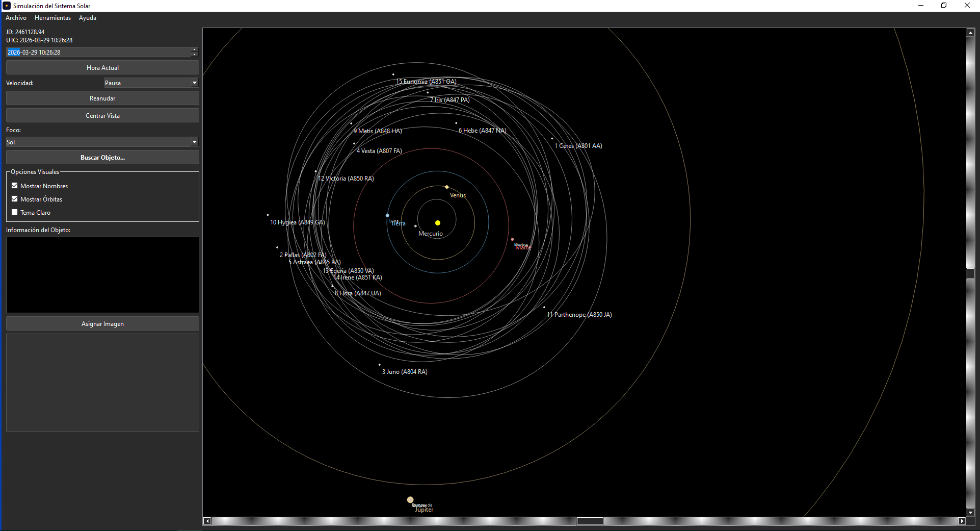
Task: Decrement the date-time with the down arrow
Action: [x=195, y=55]
